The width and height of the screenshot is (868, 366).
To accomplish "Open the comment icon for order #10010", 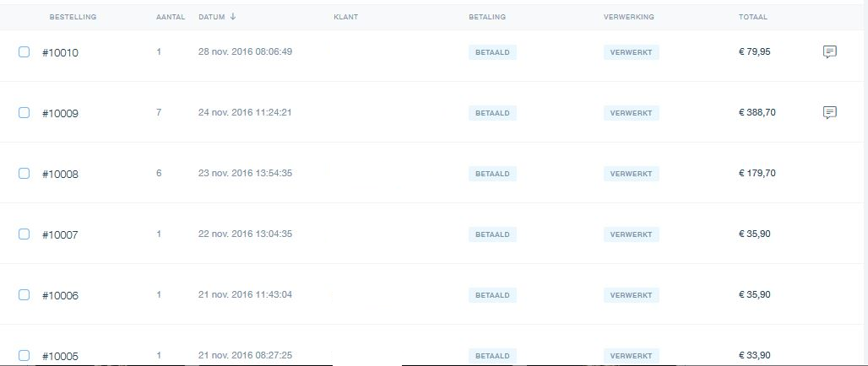I will click(829, 52).
